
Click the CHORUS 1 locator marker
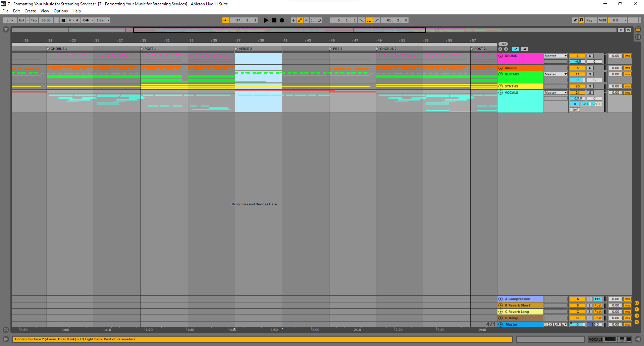click(57, 49)
